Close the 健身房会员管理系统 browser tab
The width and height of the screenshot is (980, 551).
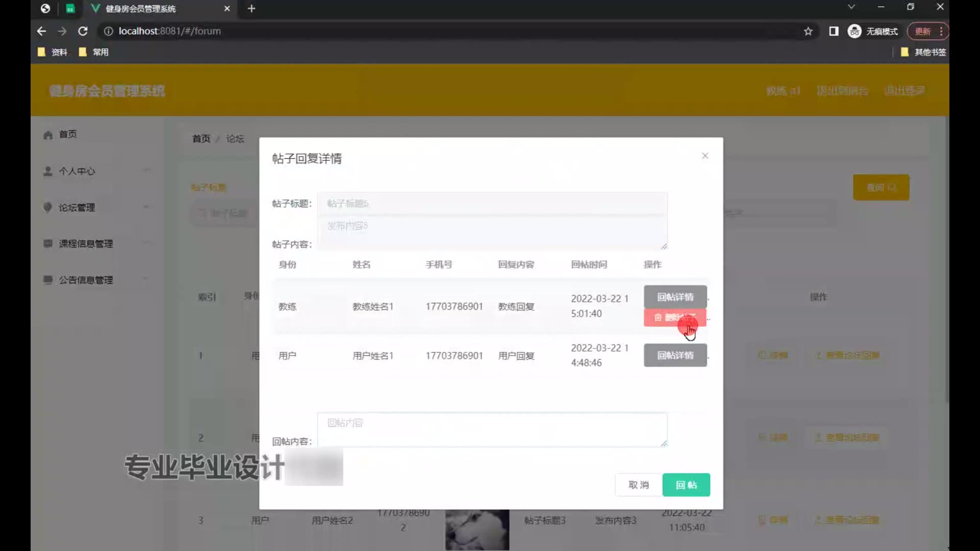227,8
